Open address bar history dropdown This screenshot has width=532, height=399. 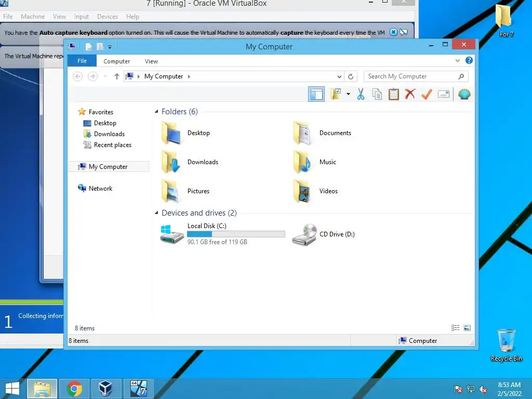[339, 77]
